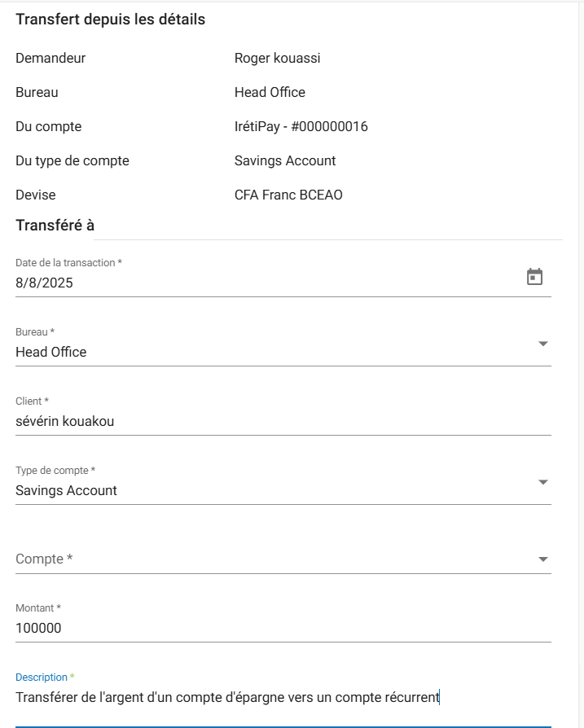
Task: Click Head Office in the source details section
Action: 270,92
